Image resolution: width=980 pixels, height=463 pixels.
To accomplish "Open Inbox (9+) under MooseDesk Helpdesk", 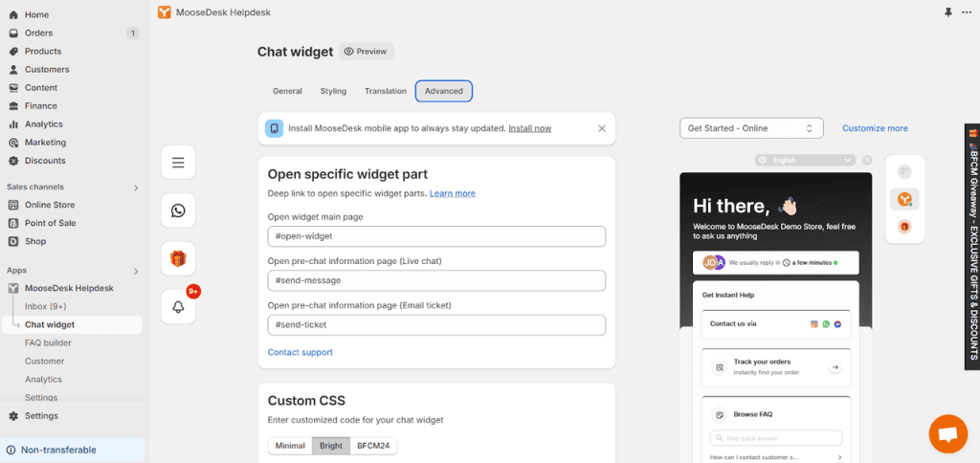I will point(46,306).
